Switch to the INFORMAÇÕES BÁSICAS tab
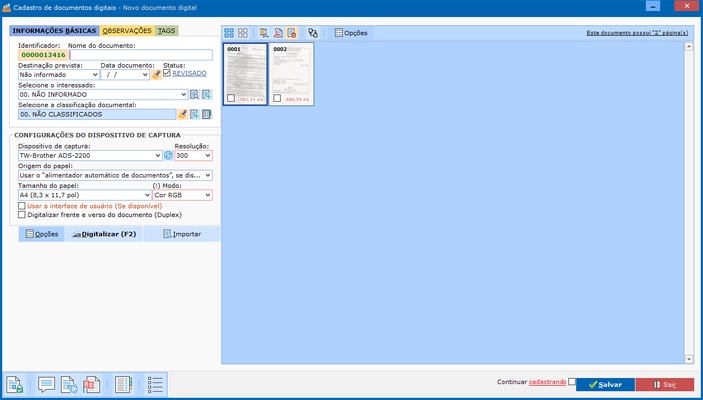This screenshot has width=703, height=400. pos(54,31)
